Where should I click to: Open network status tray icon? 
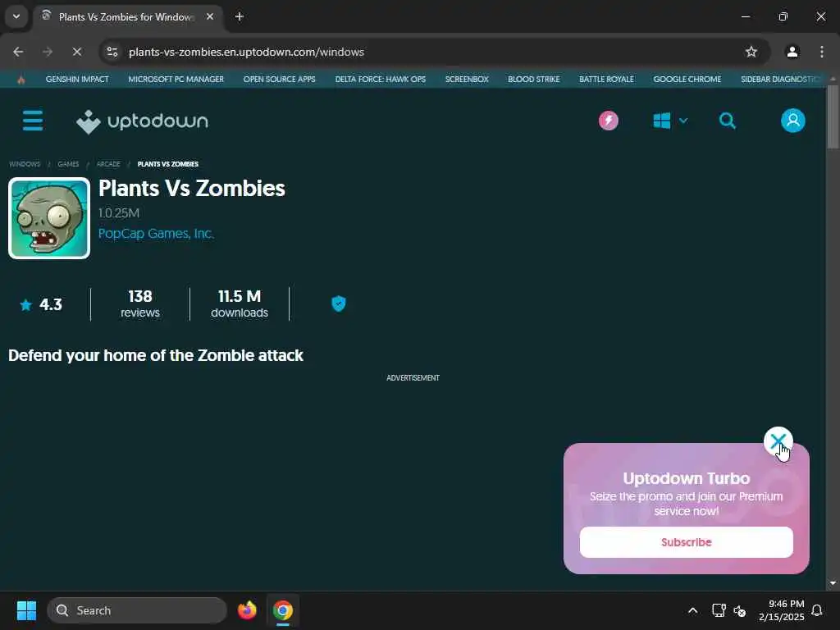719,610
